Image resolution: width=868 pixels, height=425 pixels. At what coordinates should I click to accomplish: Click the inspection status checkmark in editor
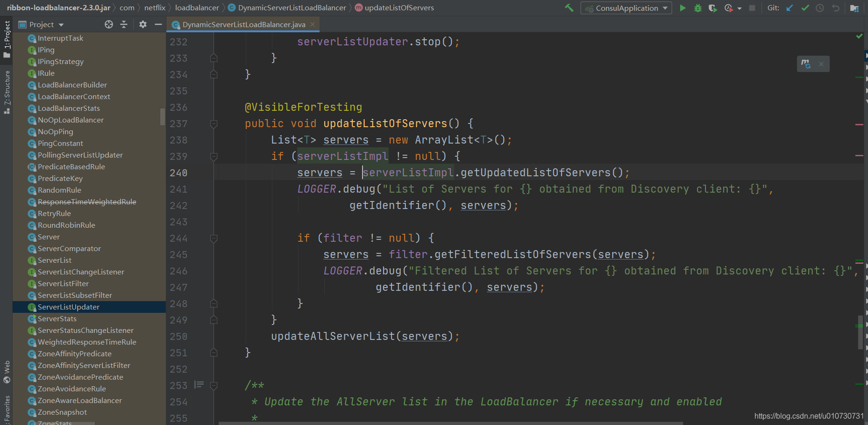tap(859, 36)
